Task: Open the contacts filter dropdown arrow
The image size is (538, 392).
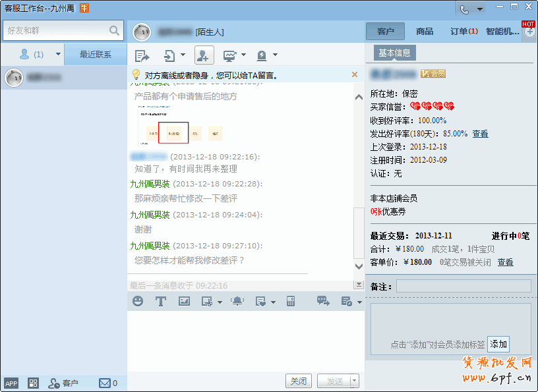Action: (x=58, y=55)
